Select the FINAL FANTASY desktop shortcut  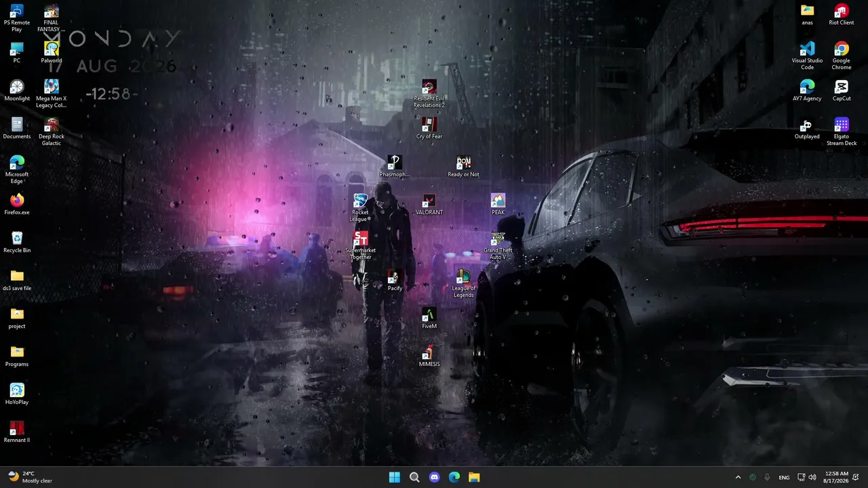click(52, 18)
